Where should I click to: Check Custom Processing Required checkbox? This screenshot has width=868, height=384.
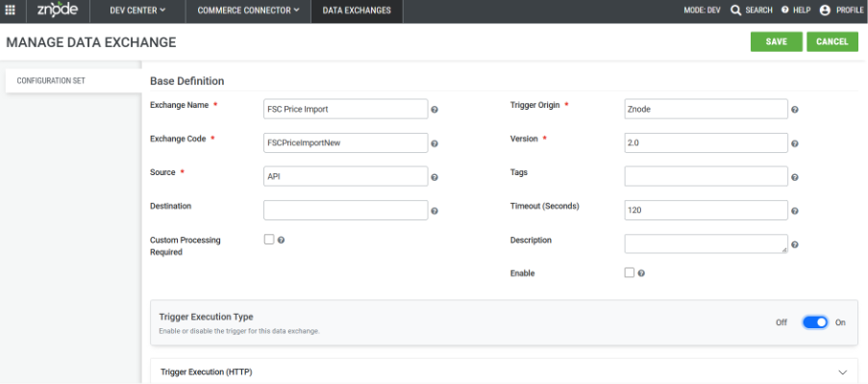[269, 240]
